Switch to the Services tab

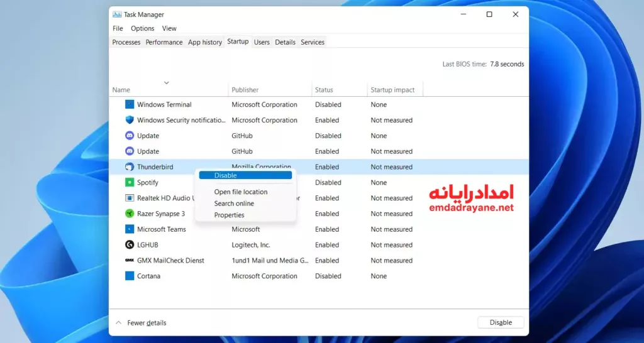click(313, 42)
